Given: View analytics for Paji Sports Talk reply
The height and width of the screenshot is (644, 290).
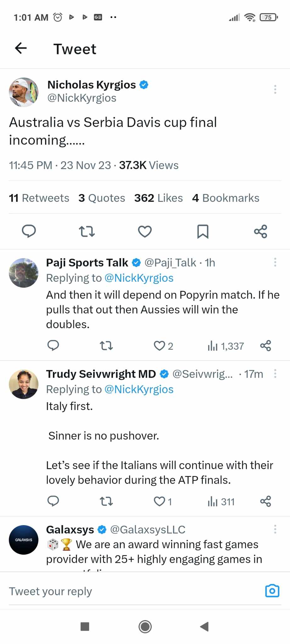Looking at the screenshot, I should point(225,346).
